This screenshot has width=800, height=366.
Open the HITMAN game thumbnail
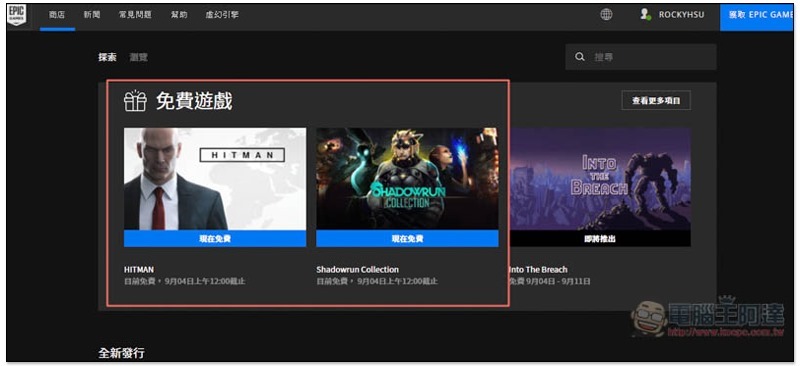[x=215, y=179]
